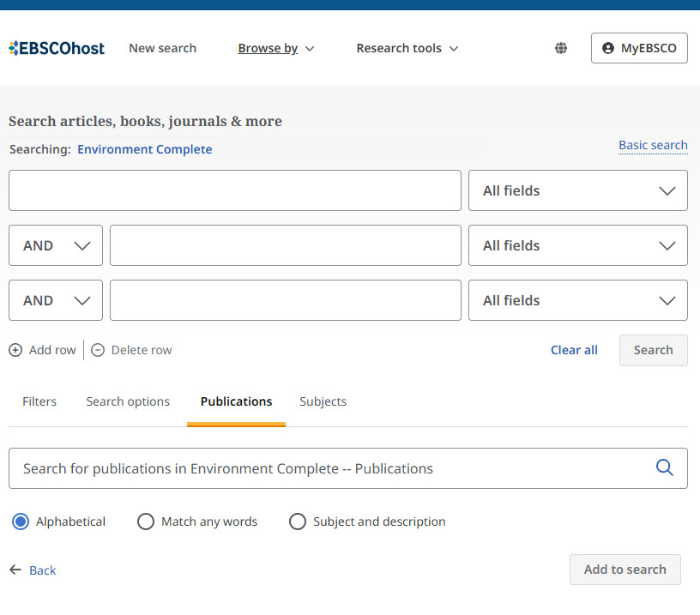Focus the third search term field
700x615 pixels.
coord(286,300)
